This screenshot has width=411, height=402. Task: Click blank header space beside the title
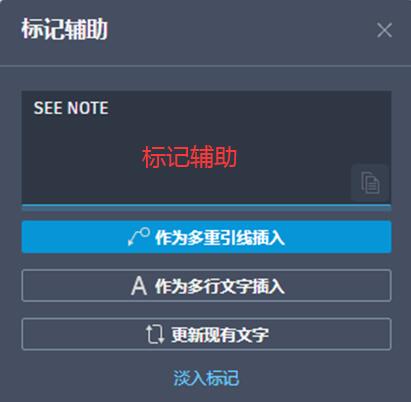point(240,30)
